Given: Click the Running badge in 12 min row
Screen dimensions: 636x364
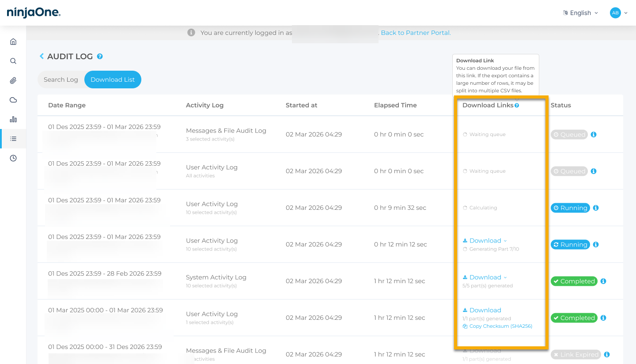Looking at the screenshot, I should pos(570,245).
